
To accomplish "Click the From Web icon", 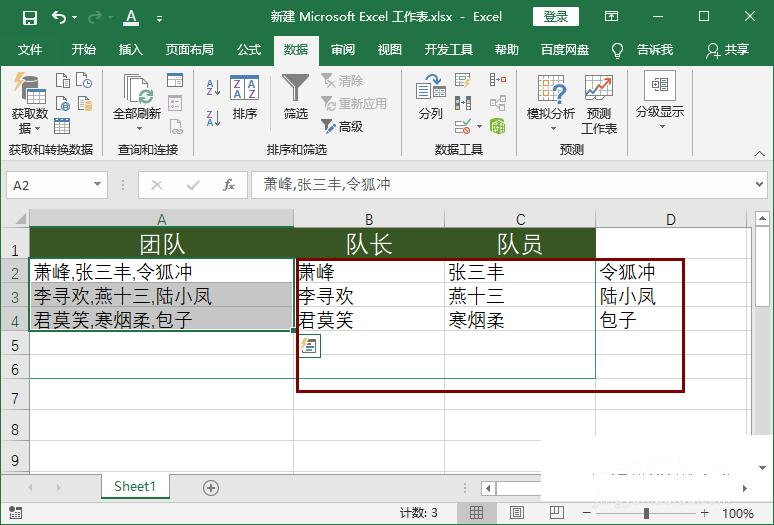I will [63, 103].
